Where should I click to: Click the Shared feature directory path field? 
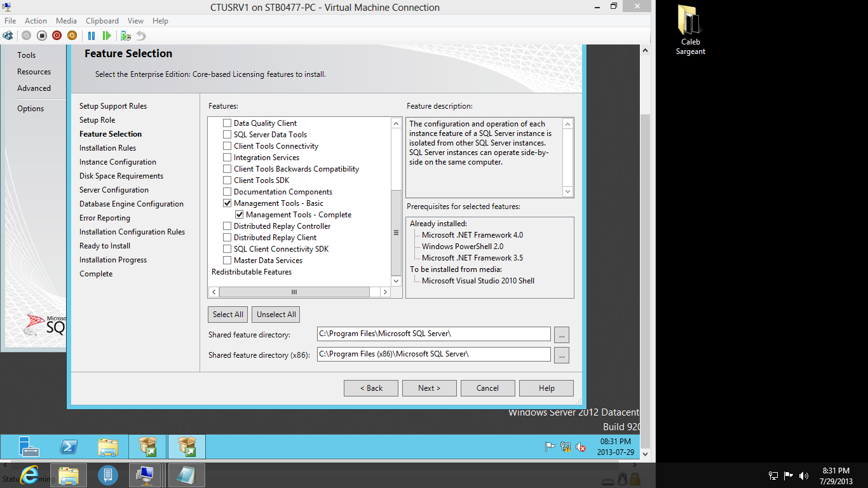point(434,334)
